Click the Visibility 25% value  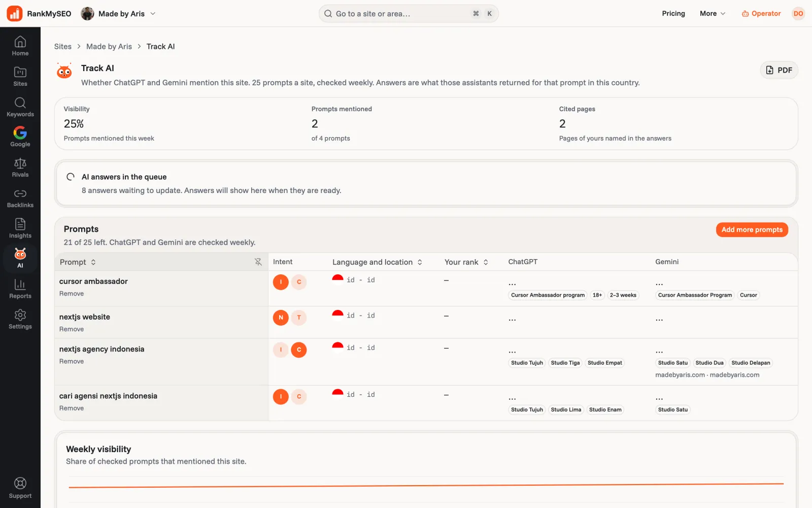[x=74, y=124]
